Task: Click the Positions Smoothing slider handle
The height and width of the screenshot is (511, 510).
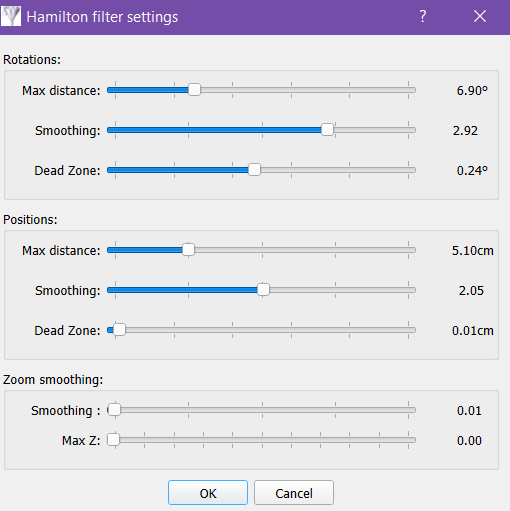Action: (263, 290)
